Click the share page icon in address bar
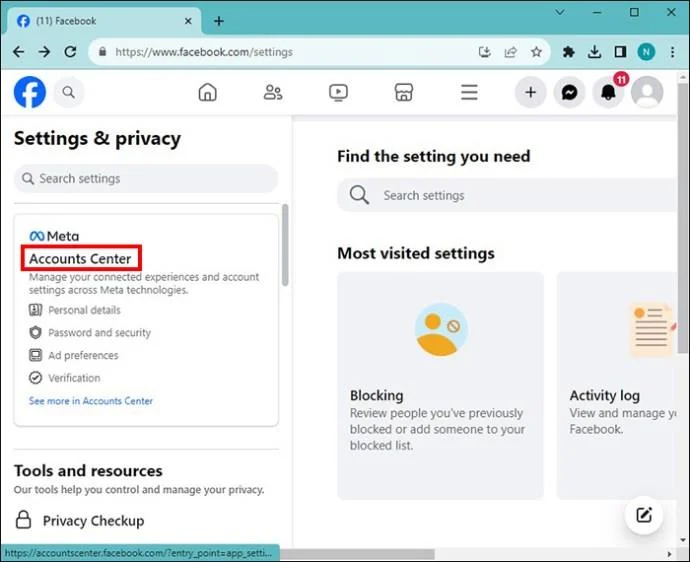The image size is (690, 562). 510,52
